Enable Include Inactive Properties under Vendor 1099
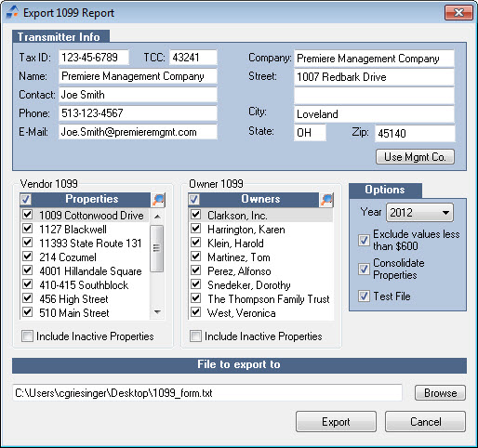The image size is (478, 448). (27, 336)
